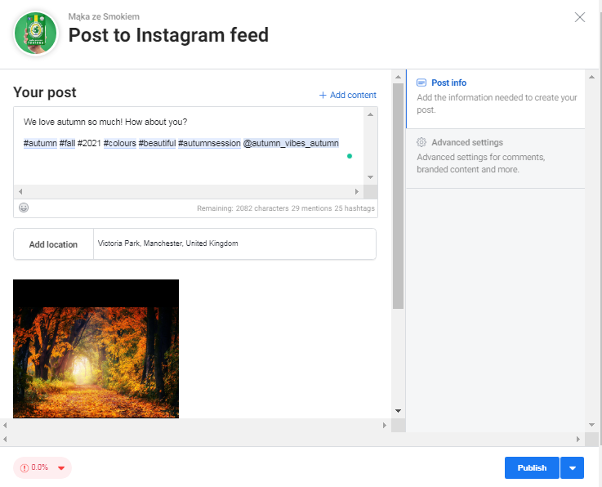Open the Publish options dropdown arrow

tap(572, 468)
